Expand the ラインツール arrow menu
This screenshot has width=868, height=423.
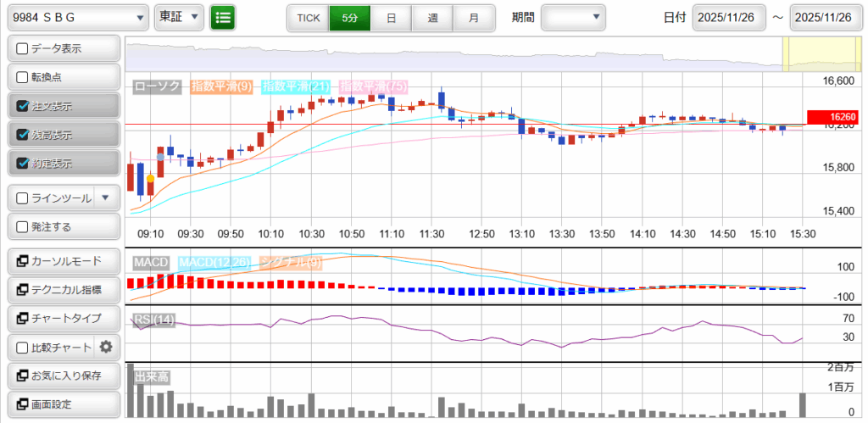pyautogui.click(x=105, y=198)
